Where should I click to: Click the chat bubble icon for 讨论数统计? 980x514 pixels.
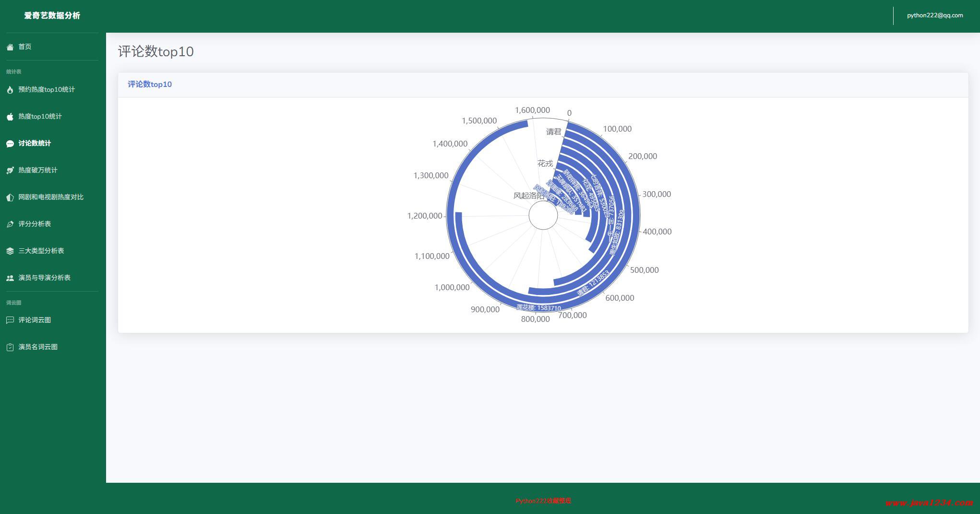pos(10,144)
